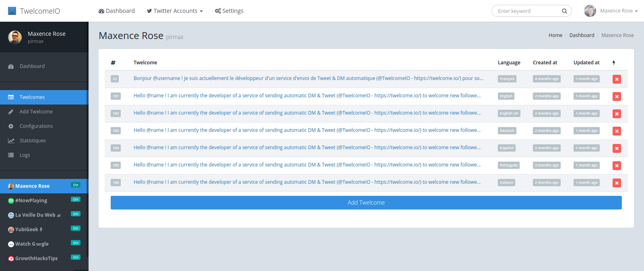The width and height of the screenshot is (644, 271).
Task: Open the Maxence Rose user menu
Action: [x=619, y=11]
